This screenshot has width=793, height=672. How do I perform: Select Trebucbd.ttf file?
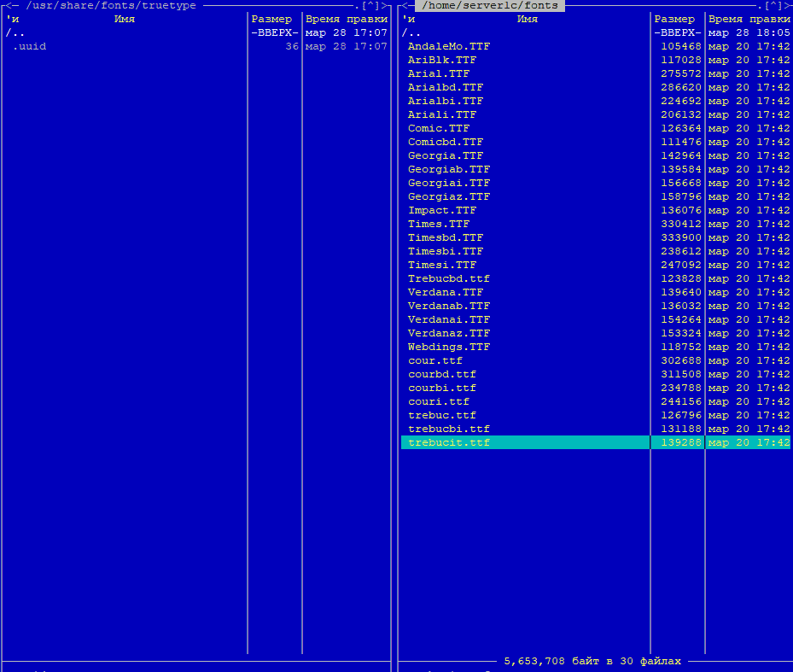click(449, 279)
